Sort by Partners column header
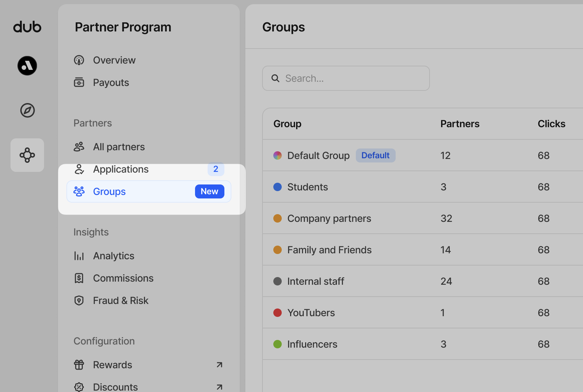This screenshot has width=583, height=392. [460, 124]
